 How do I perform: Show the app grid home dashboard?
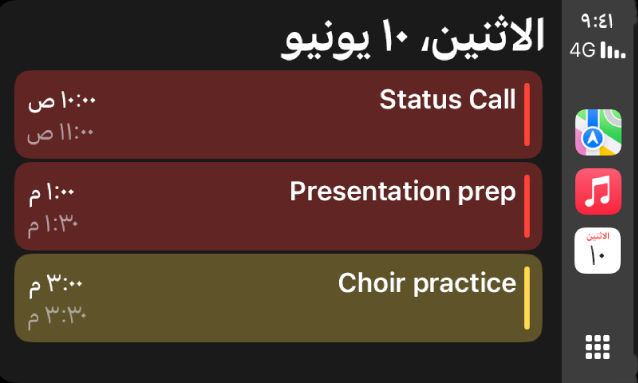coord(597,347)
